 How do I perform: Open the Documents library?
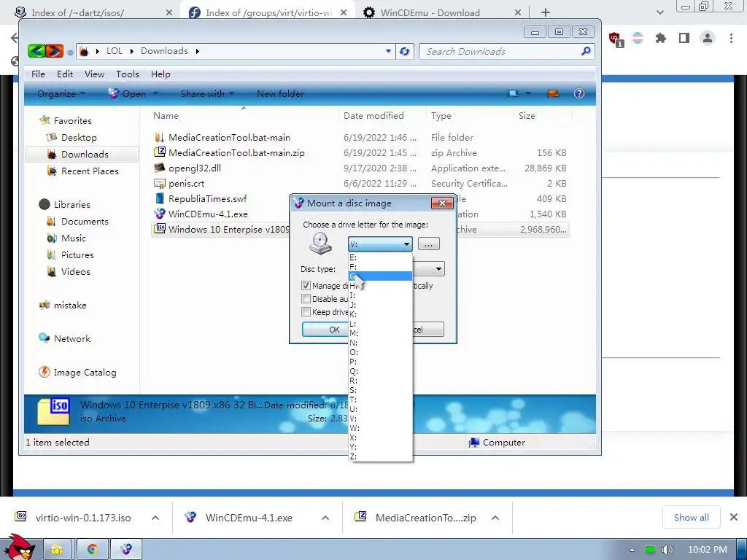(x=85, y=222)
